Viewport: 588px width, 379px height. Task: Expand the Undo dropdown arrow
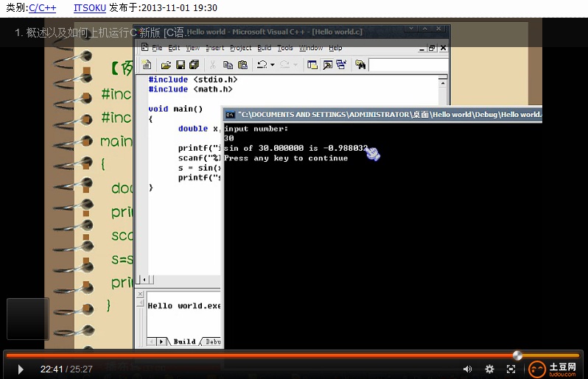pyautogui.click(x=273, y=65)
